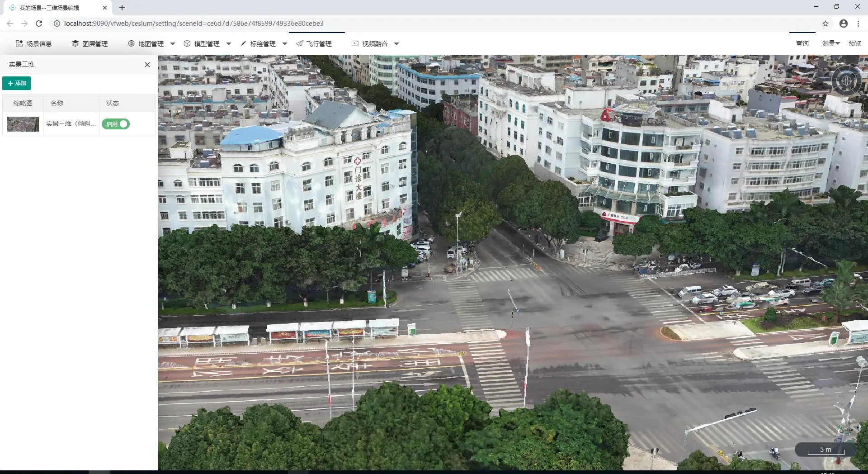Viewport: 868px width, 474px height.
Task: Select the 预览 menu item
Action: (x=854, y=43)
